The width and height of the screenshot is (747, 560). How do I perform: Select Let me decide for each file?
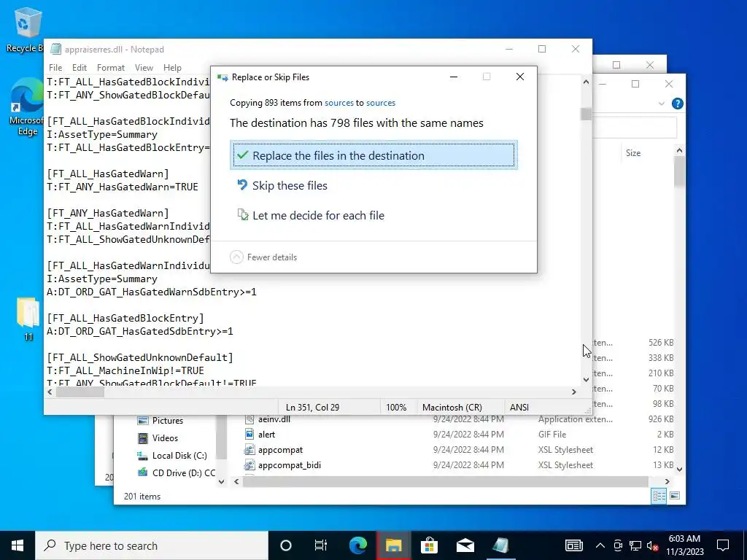click(311, 215)
